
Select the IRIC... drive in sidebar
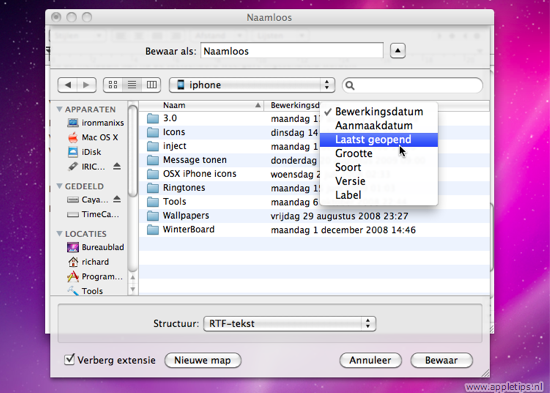pyautogui.click(x=86, y=167)
